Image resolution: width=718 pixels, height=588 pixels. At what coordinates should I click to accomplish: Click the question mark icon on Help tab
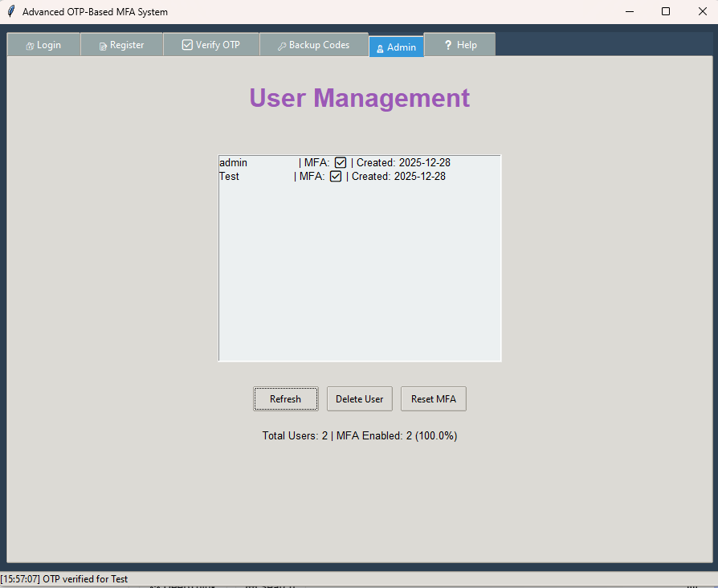pos(448,45)
